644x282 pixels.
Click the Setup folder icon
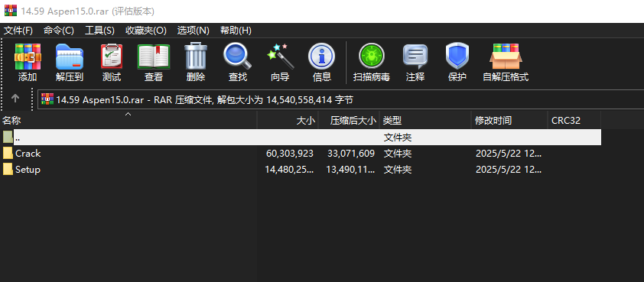(x=8, y=169)
